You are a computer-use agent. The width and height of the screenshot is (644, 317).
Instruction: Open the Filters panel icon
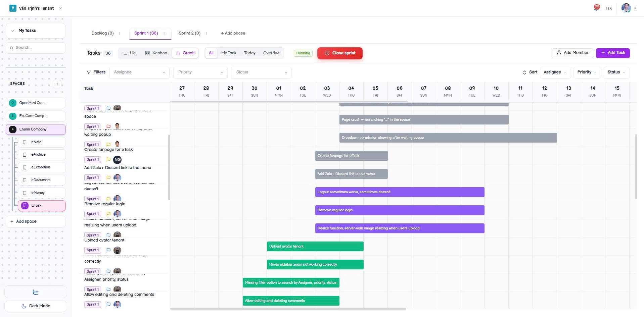coord(88,72)
